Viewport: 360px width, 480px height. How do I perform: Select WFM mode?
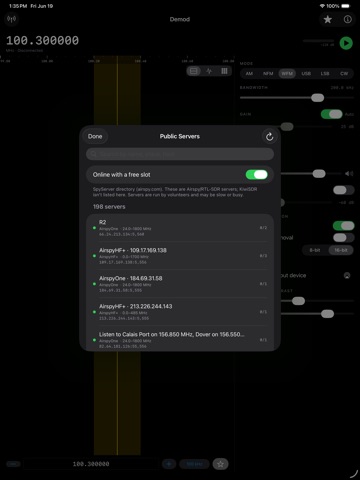[x=287, y=73]
